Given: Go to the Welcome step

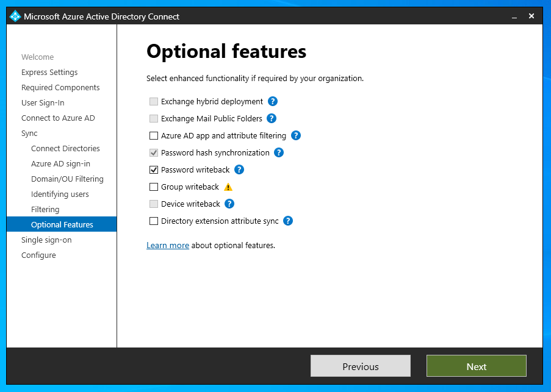Looking at the screenshot, I should (x=38, y=57).
